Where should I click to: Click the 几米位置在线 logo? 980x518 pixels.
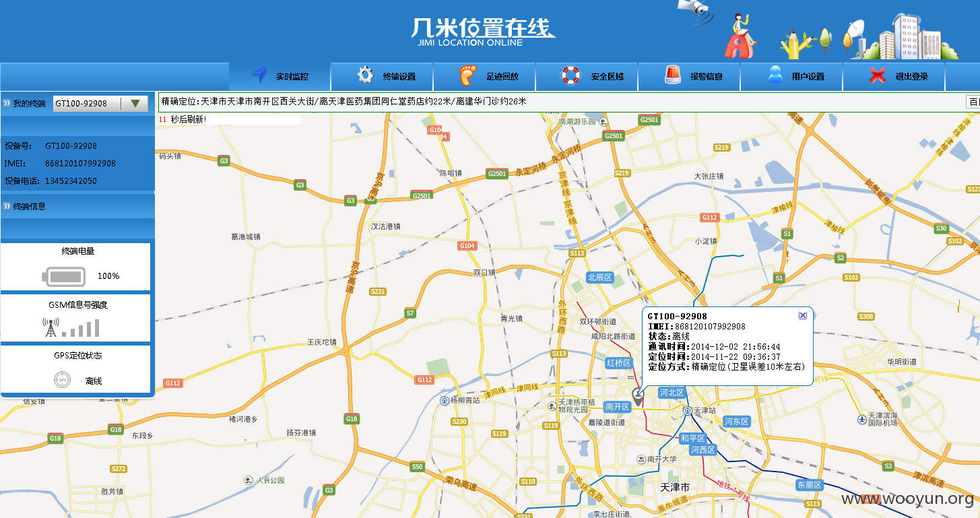pyautogui.click(x=482, y=32)
